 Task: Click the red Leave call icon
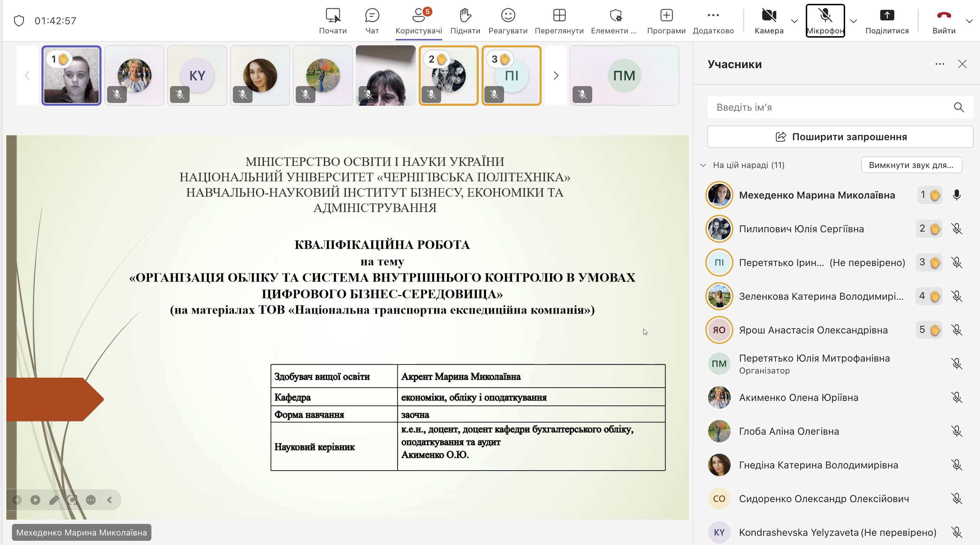943,15
